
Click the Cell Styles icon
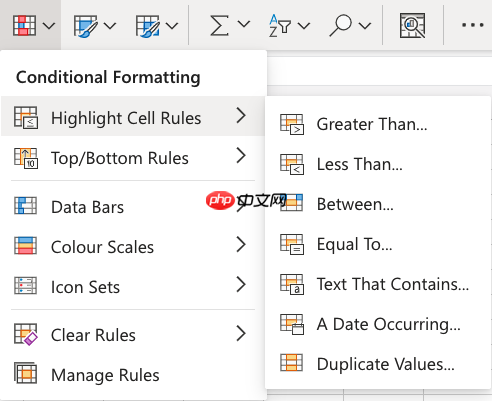pyautogui.click(x=147, y=25)
